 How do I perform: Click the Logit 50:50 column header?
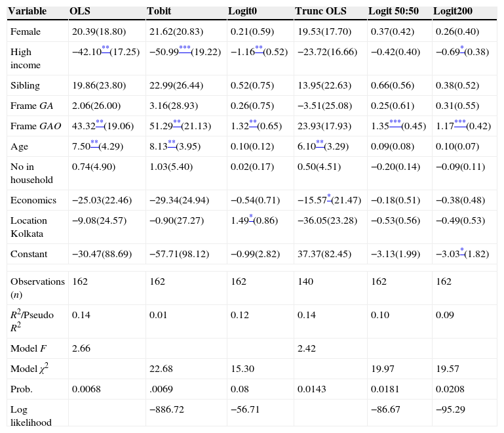(x=393, y=12)
